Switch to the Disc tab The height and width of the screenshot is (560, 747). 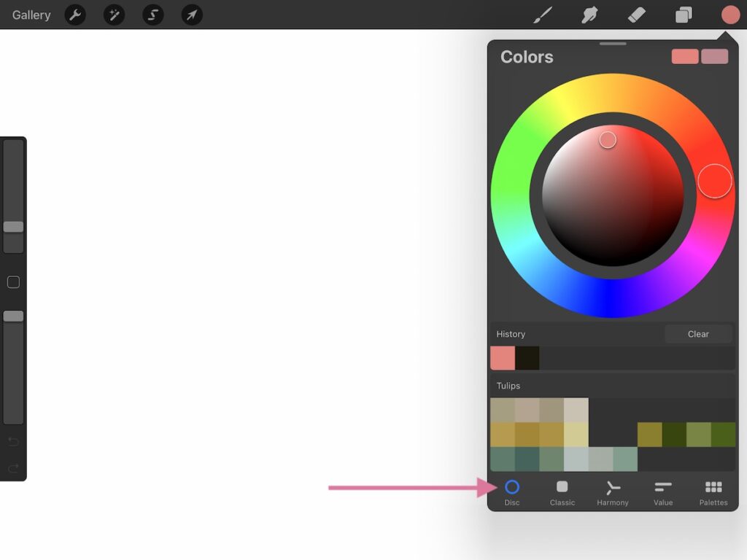tap(512, 493)
